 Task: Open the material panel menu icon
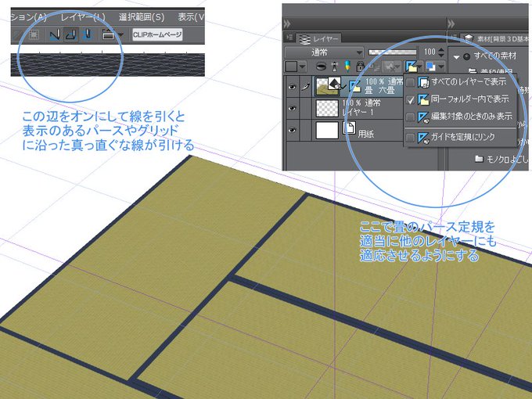(454, 38)
